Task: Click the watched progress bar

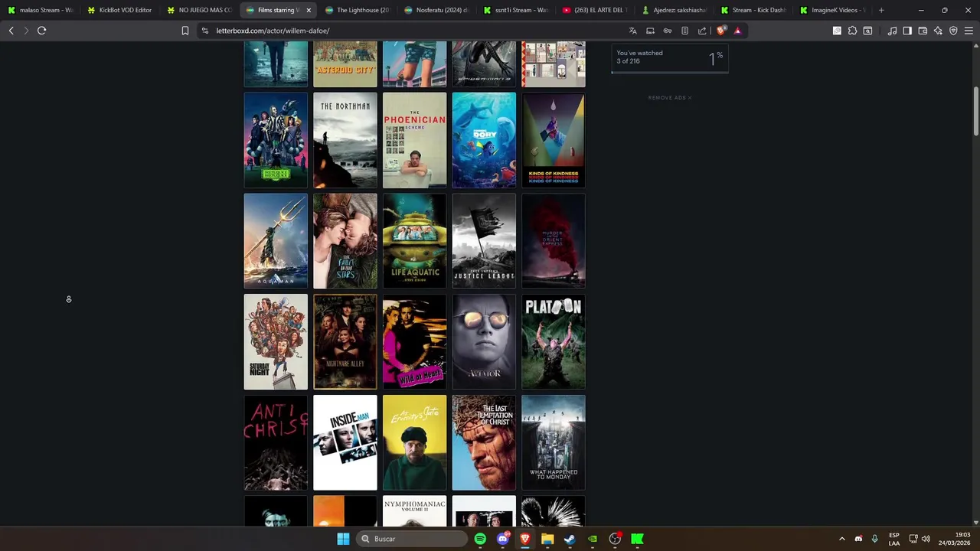Action: (x=670, y=73)
